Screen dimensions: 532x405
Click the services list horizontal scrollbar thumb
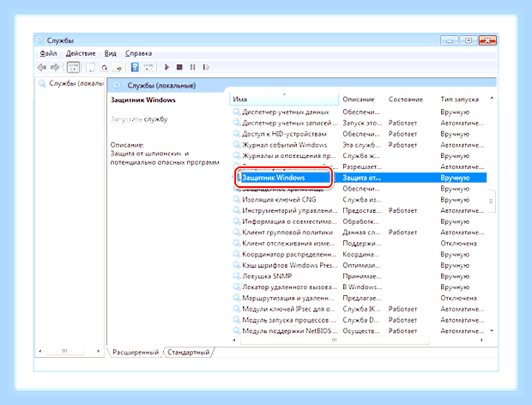(x=335, y=340)
